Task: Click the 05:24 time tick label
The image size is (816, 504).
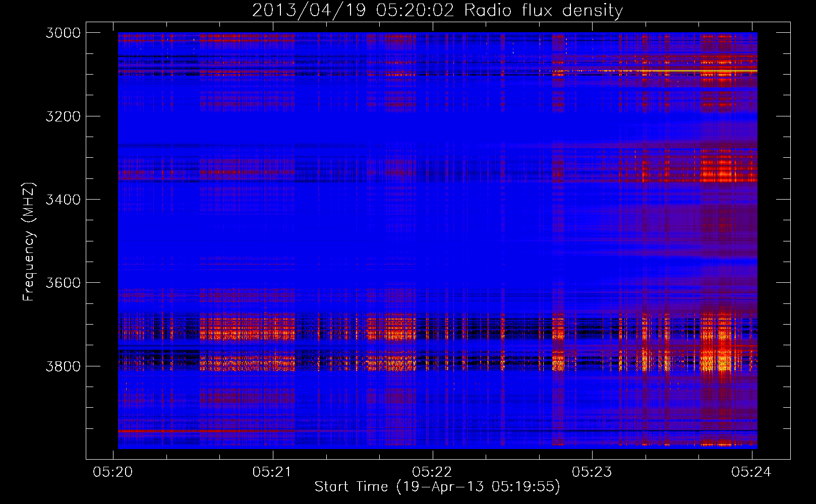Action: (x=751, y=472)
